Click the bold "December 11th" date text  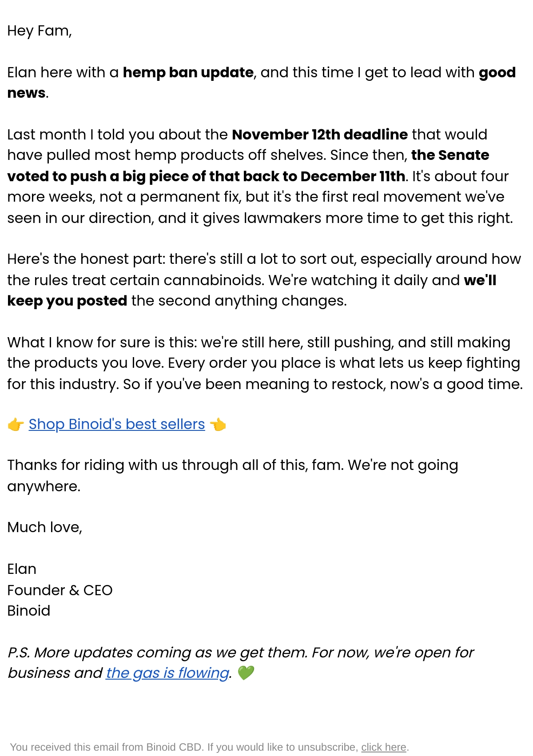point(353,176)
